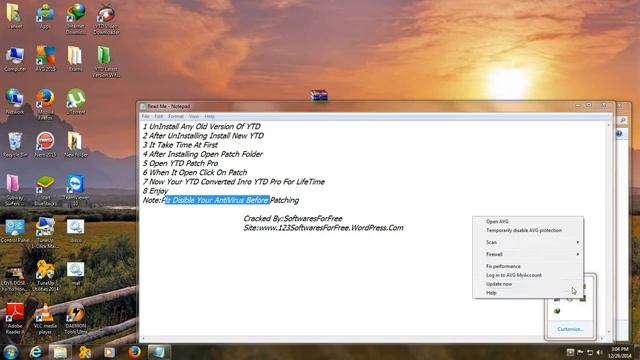Select the Network desktop icon
Image resolution: width=640 pixels, height=360 pixels.
15,101
